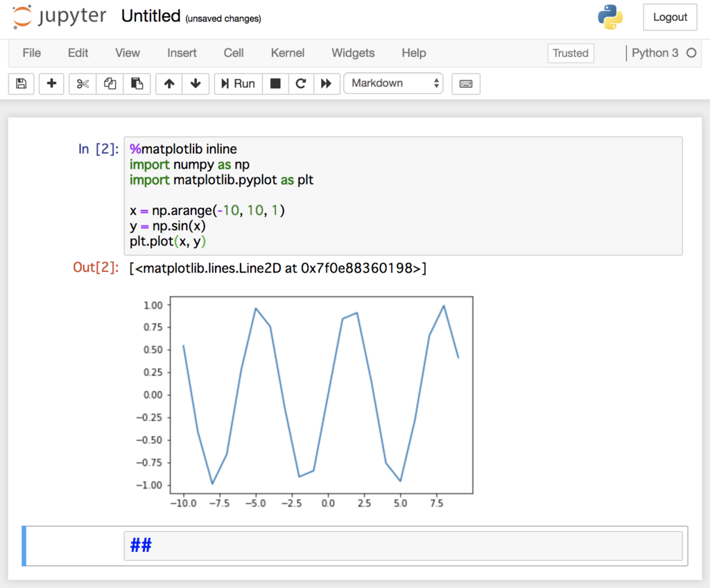Click the sine wave plot output
Screen dimensions: 710x588
tap(305, 402)
